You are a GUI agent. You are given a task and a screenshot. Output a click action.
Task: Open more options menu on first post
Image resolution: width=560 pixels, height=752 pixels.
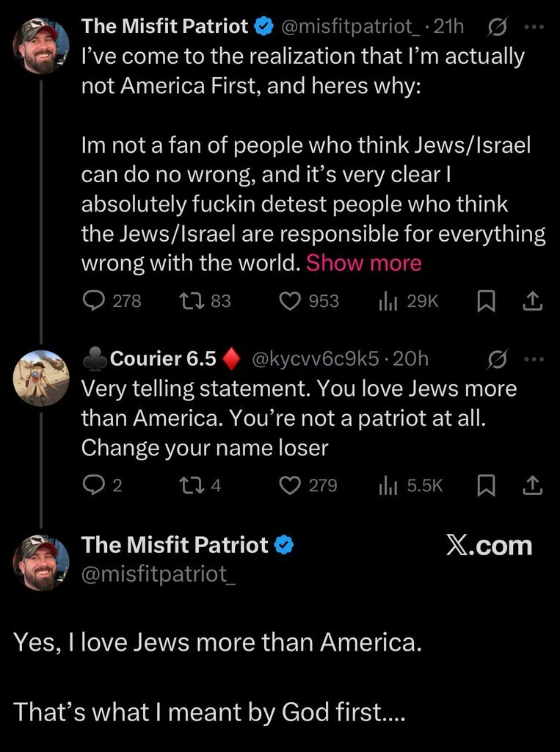(x=534, y=27)
